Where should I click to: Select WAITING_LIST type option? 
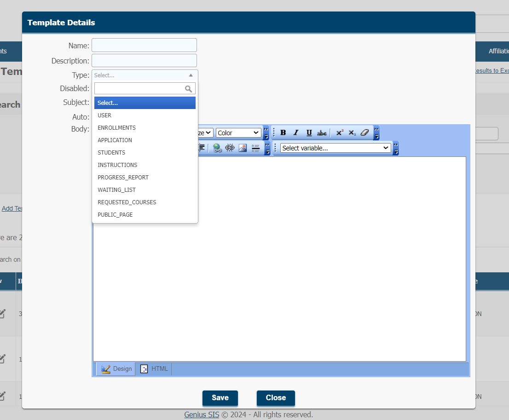click(145, 190)
